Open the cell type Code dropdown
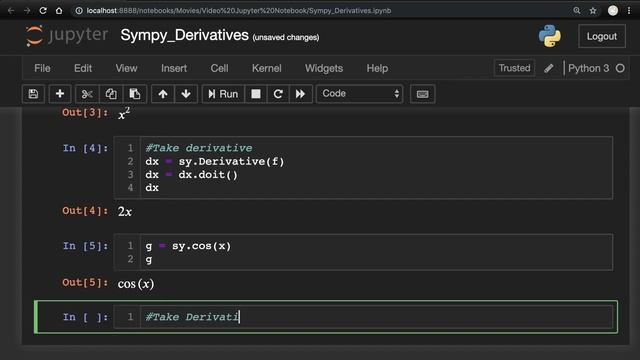This screenshot has height=360, width=640. click(360, 94)
